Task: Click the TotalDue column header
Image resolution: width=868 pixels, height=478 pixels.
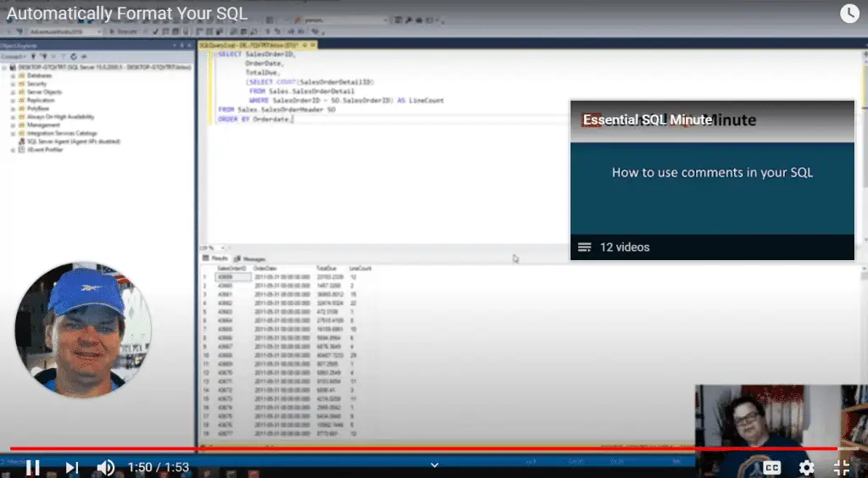Action: pos(325,269)
